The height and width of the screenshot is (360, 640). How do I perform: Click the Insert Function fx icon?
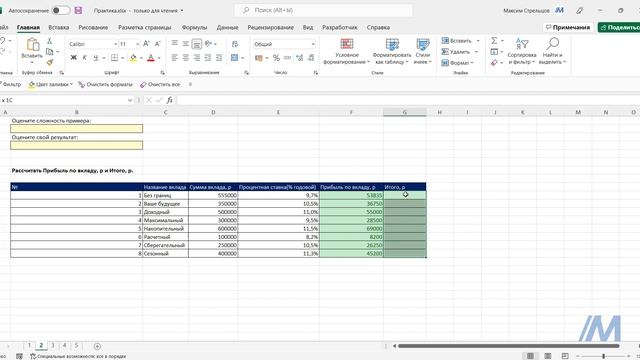tap(169, 100)
